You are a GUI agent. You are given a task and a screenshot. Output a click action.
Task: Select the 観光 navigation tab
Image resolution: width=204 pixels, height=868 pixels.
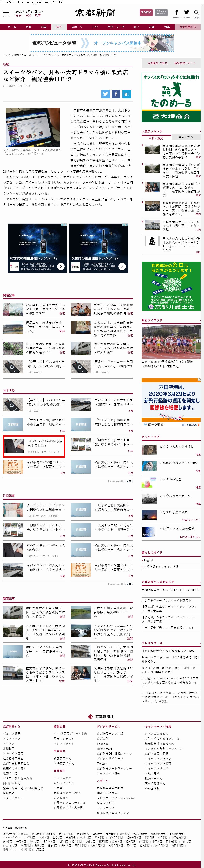point(59,27)
